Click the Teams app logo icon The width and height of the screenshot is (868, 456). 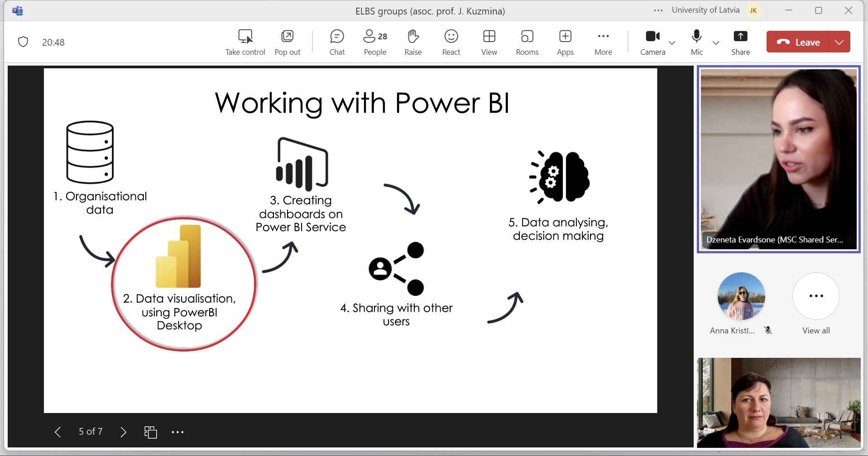pyautogui.click(x=18, y=10)
